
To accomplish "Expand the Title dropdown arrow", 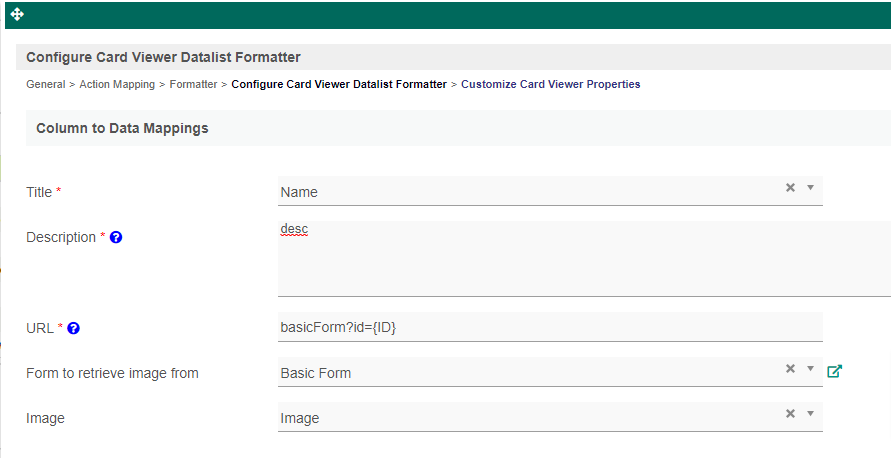I will (x=810, y=187).
